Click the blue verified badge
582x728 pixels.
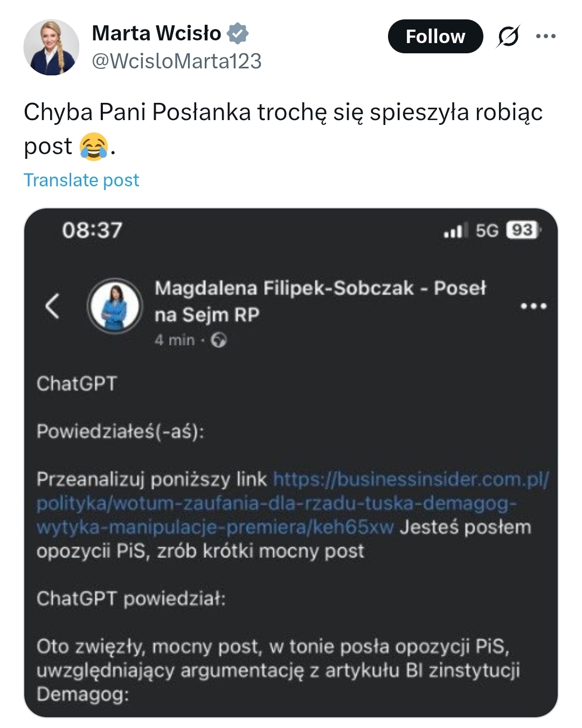pos(238,33)
